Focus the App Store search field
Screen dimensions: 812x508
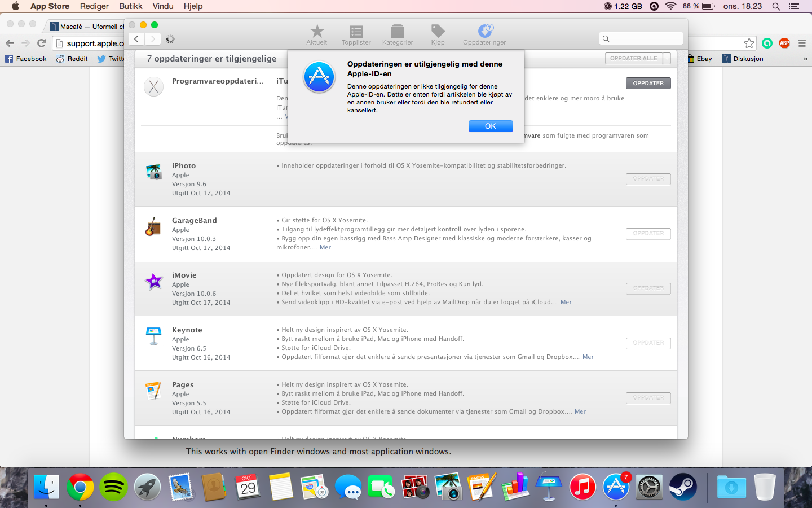pyautogui.click(x=641, y=38)
